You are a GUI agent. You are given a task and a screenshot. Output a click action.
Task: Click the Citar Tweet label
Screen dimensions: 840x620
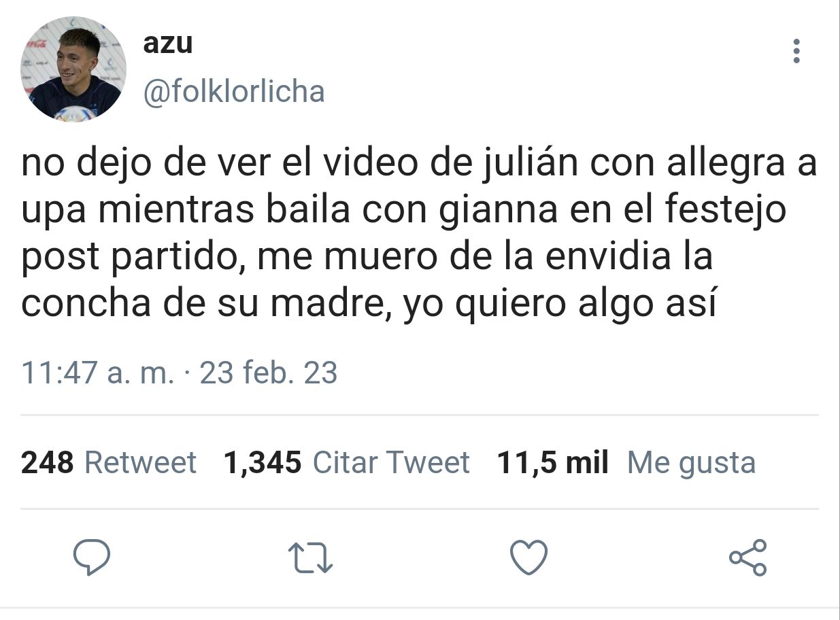click(x=391, y=463)
